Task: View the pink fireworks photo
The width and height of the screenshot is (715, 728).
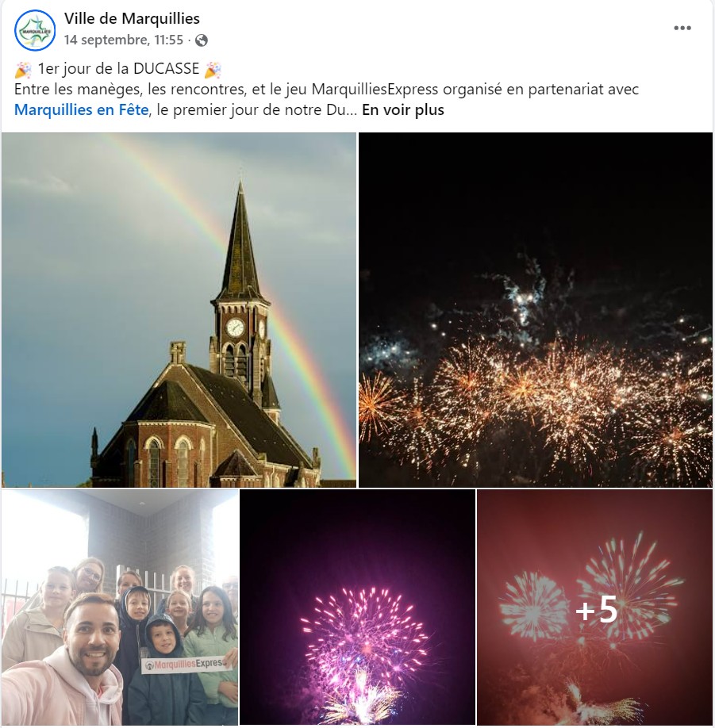Action: pyautogui.click(x=357, y=607)
